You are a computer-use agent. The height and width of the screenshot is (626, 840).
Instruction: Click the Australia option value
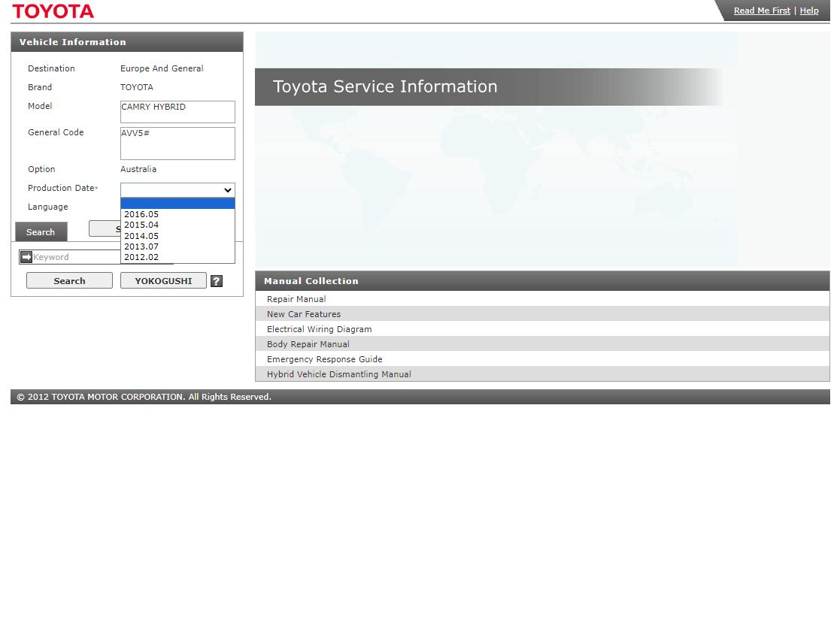(138, 169)
